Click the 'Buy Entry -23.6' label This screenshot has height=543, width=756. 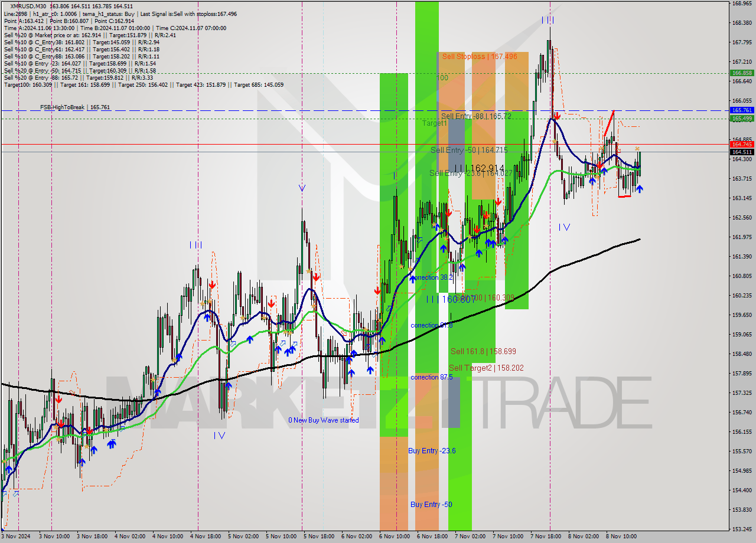[x=432, y=451]
